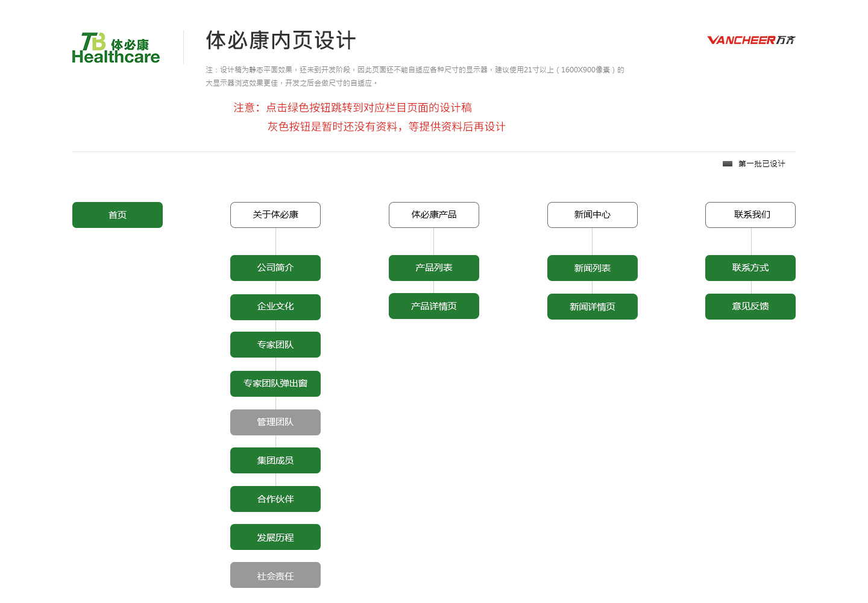Open the green 首页 button
The image size is (868, 603).
click(x=118, y=215)
